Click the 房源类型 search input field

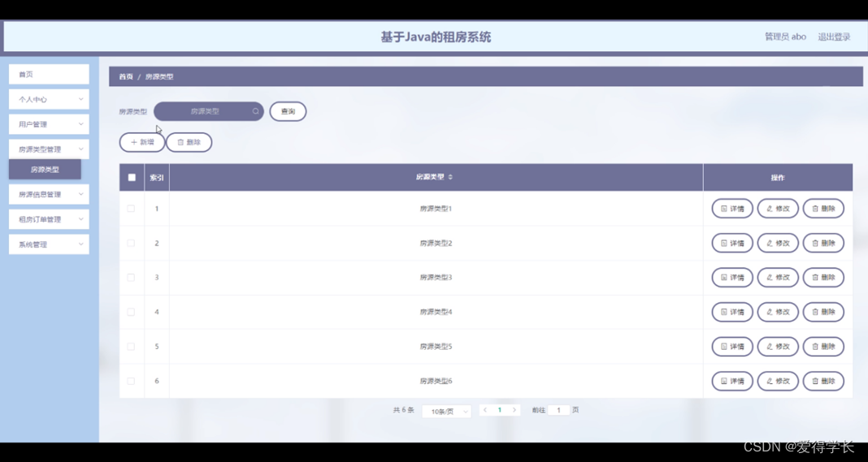pos(209,111)
